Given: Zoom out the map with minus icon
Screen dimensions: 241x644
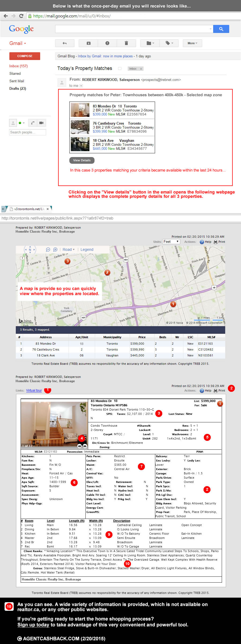Looking at the screenshot, I should pos(48,250).
